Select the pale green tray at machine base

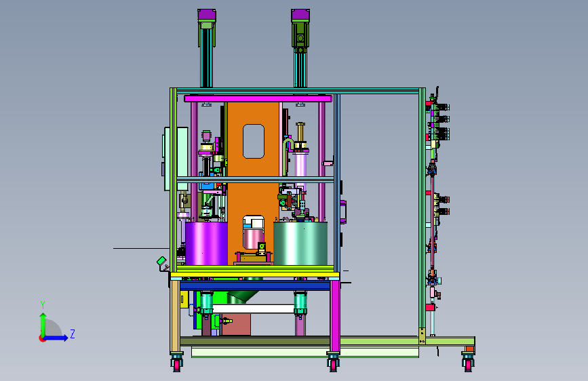305,353
